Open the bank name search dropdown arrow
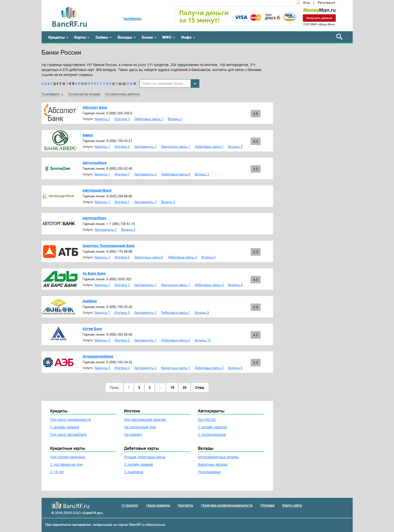This screenshot has width=394, height=532. [x=195, y=83]
